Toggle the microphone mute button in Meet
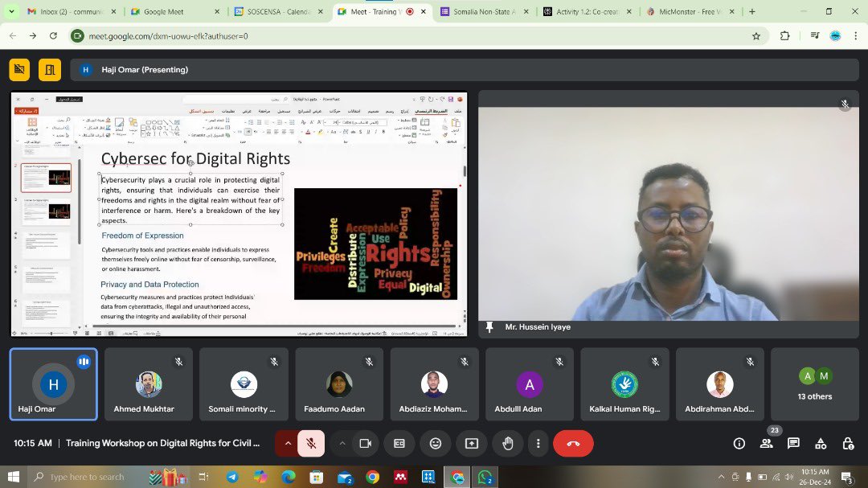 [311, 443]
